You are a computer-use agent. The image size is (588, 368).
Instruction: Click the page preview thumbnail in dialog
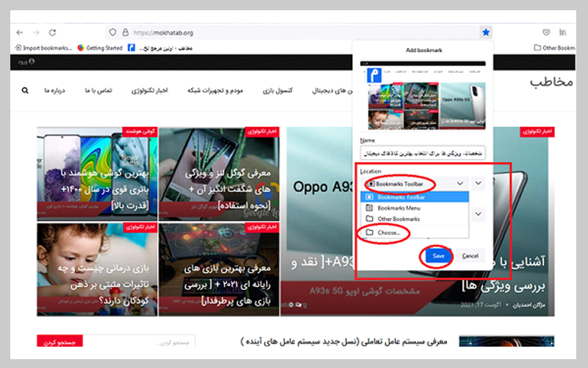pyautogui.click(x=423, y=96)
